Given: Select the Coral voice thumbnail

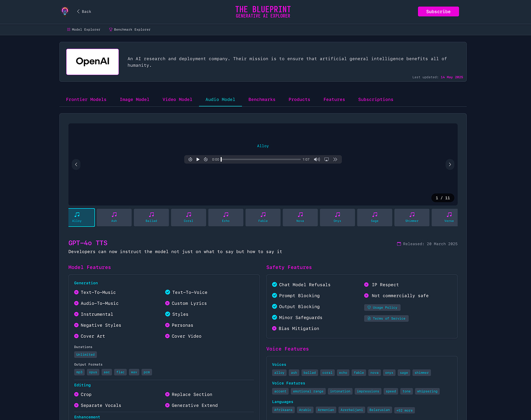Looking at the screenshot, I should 189,217.
